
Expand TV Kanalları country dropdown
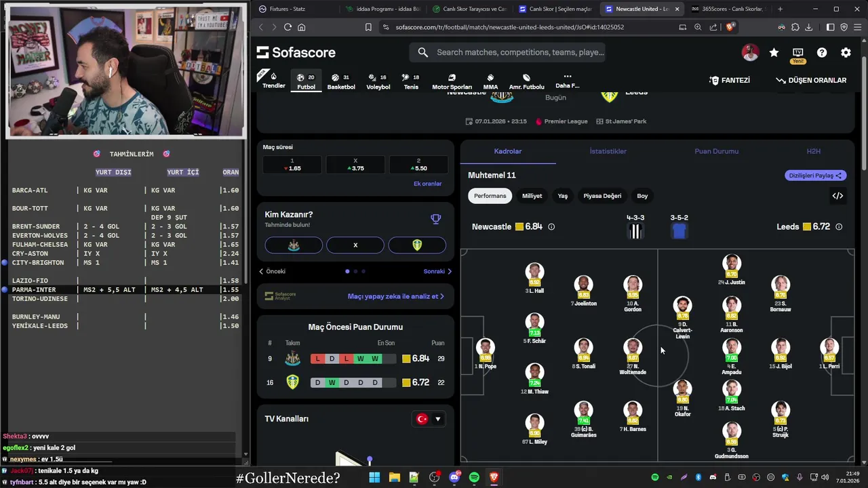click(x=429, y=419)
